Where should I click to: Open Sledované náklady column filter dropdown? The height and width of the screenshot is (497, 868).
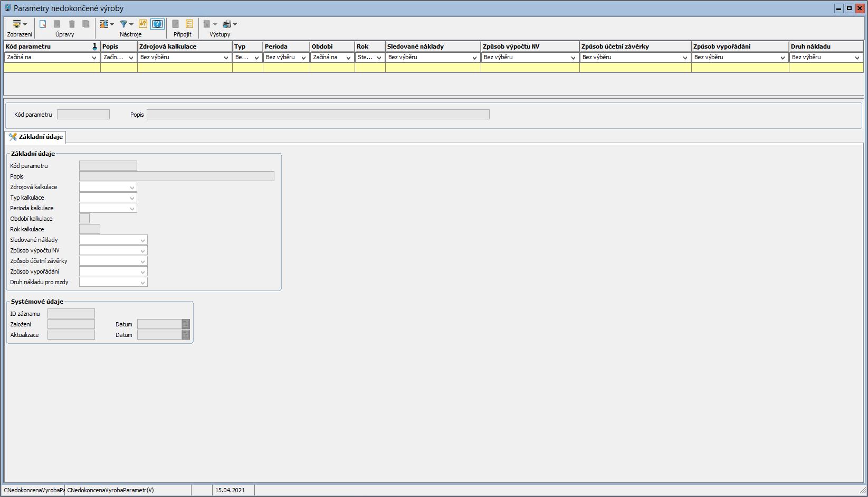[x=474, y=58]
